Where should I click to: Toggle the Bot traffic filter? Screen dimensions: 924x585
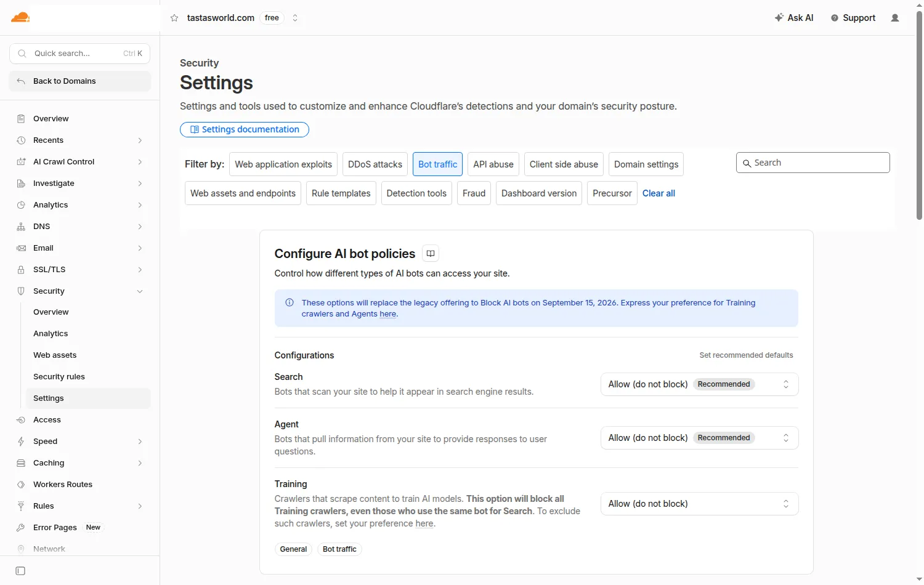(438, 164)
